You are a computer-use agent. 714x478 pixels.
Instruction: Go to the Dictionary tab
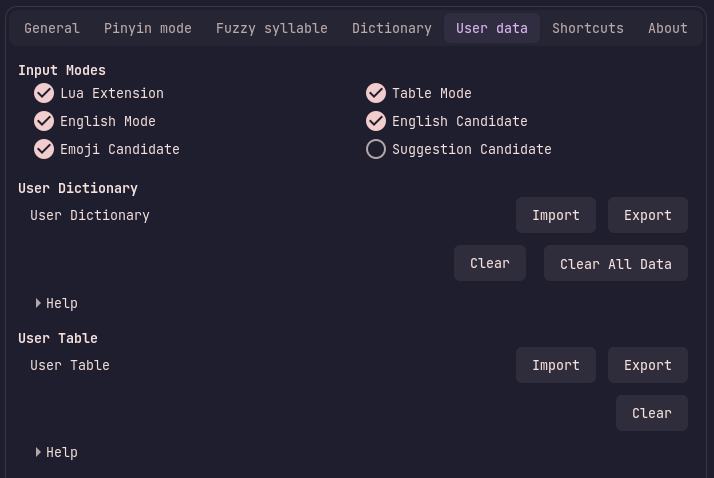coord(392,28)
